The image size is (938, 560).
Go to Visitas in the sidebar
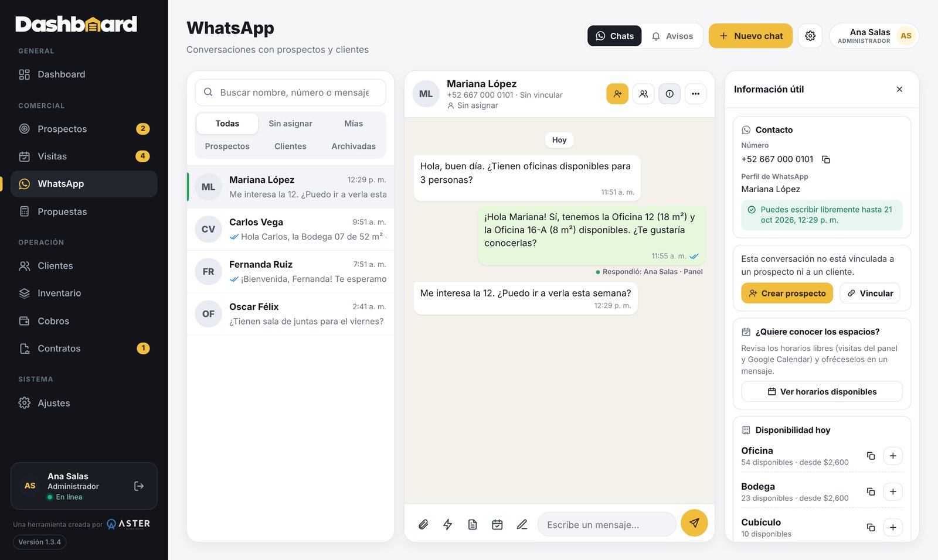84,156
